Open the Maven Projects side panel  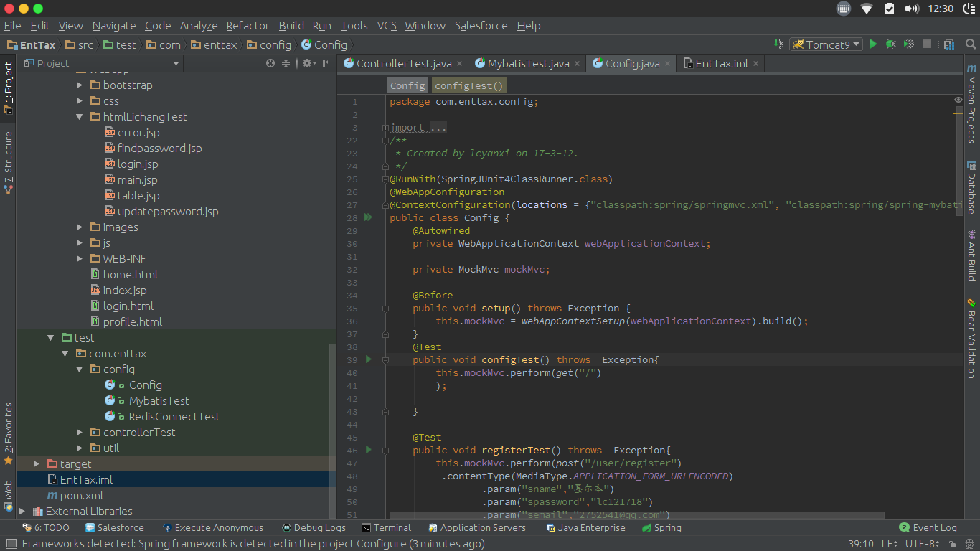[x=971, y=103]
